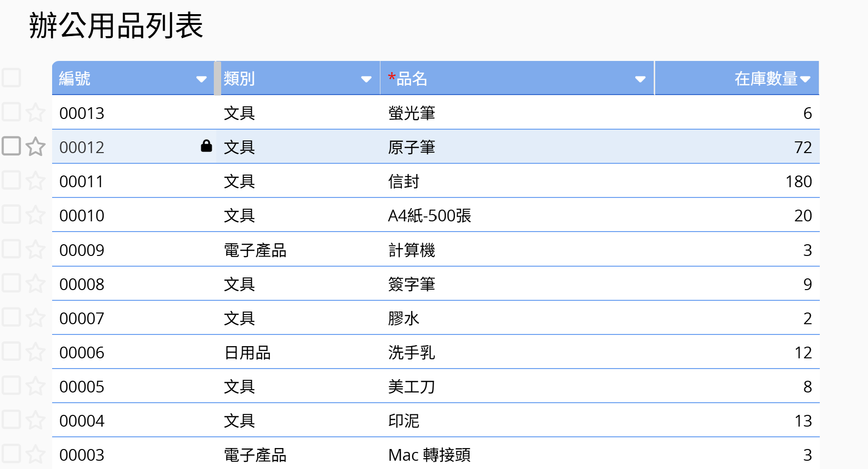Image resolution: width=868 pixels, height=469 pixels.
Task: Click the 在庫數量 column header label
Action: (766, 78)
